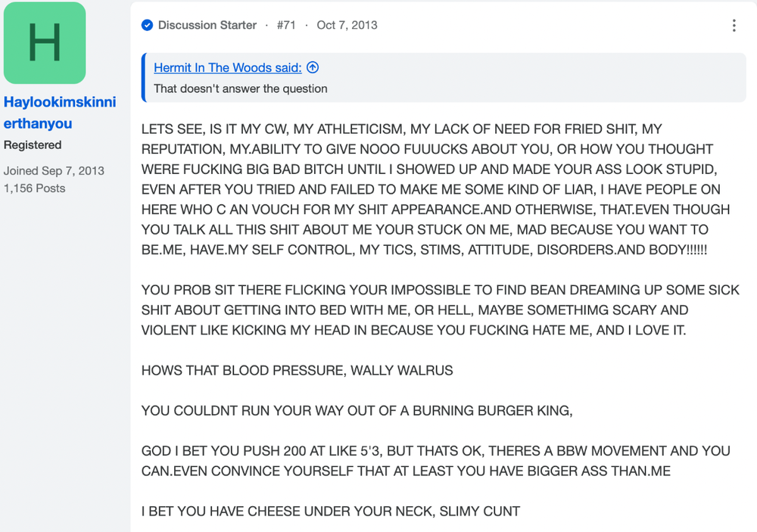Click the blue Discussion Starter checkmark badge

coord(148,25)
